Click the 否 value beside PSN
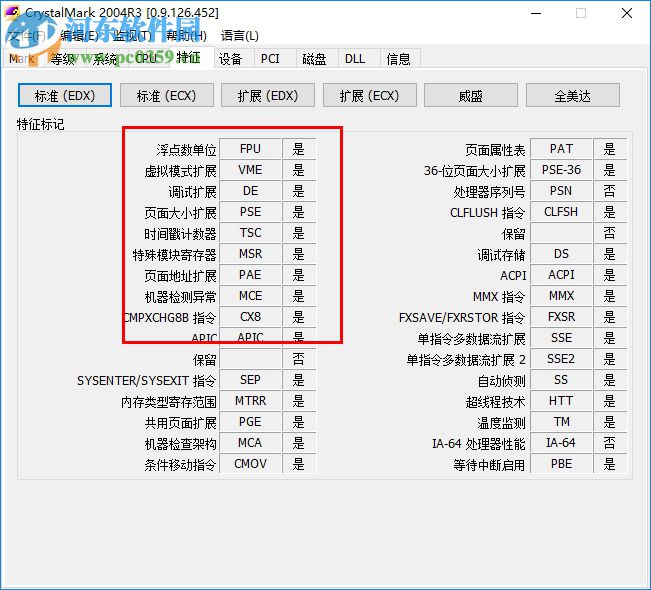 (x=609, y=191)
